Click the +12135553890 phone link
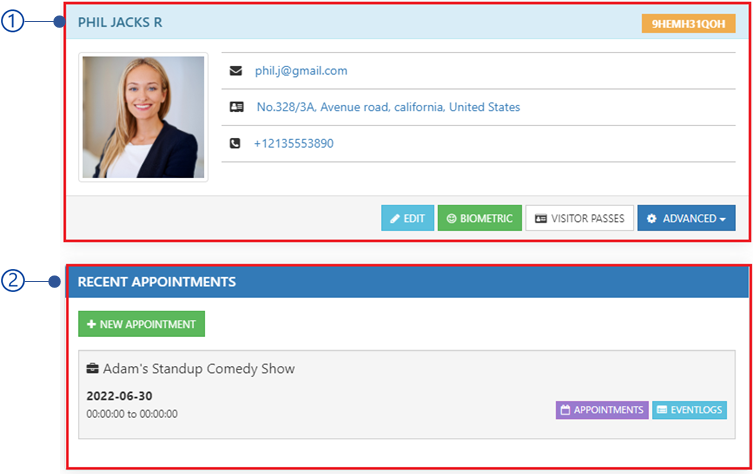Viewport: 753px width, 474px height. click(293, 143)
